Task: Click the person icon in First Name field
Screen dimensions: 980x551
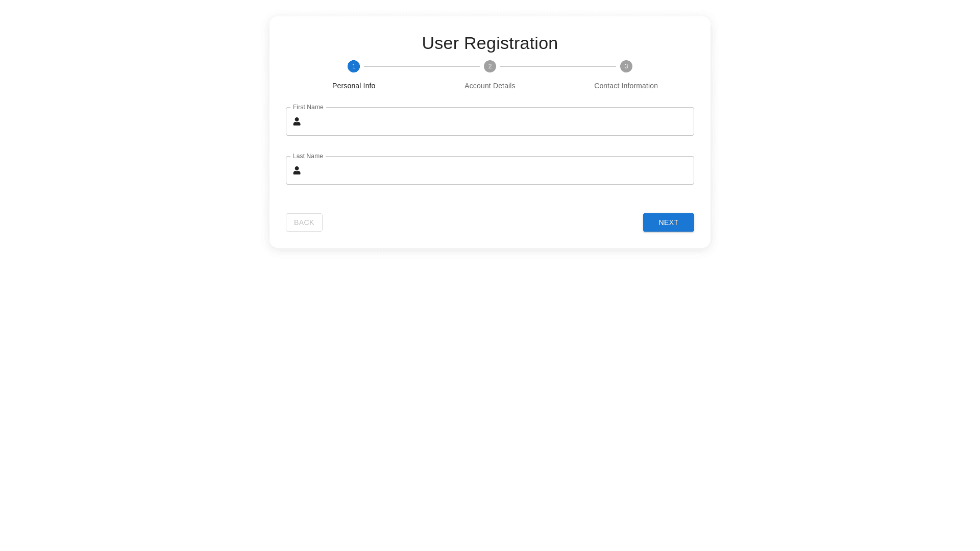Action: tap(297, 121)
